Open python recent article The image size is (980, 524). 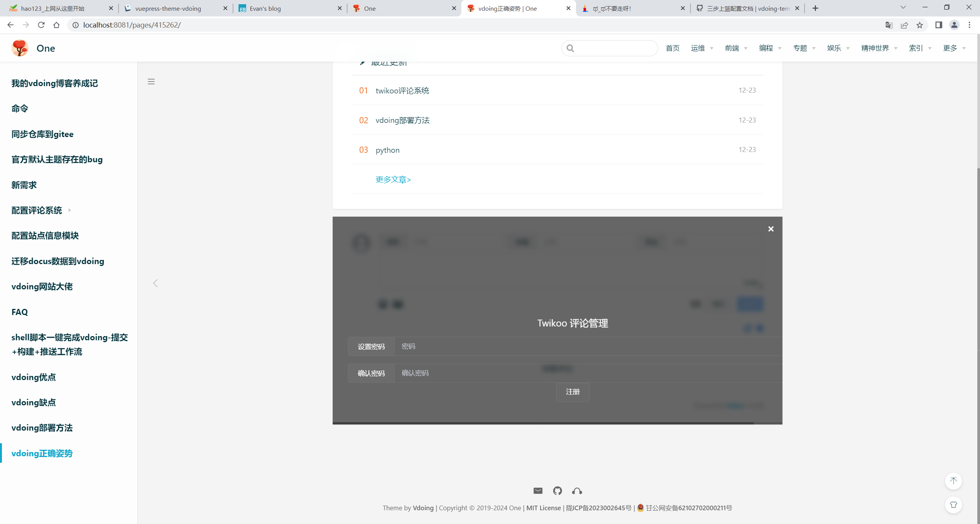tap(387, 150)
